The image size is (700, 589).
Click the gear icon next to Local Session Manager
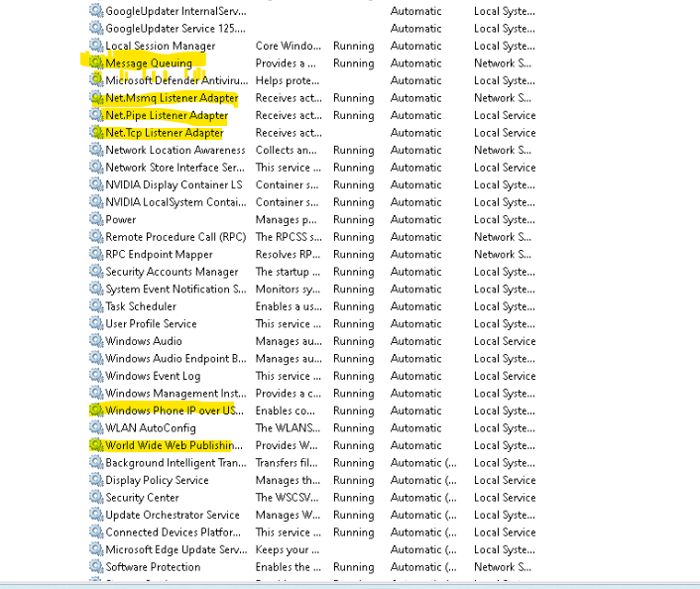(x=96, y=45)
